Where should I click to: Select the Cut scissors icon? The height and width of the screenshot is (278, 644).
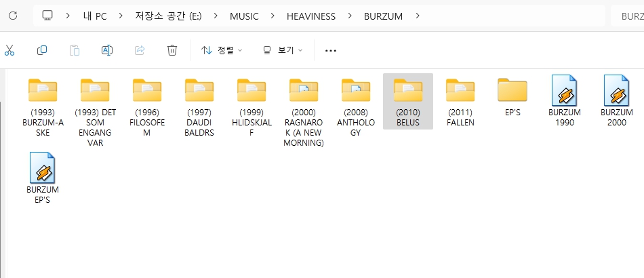click(9, 50)
